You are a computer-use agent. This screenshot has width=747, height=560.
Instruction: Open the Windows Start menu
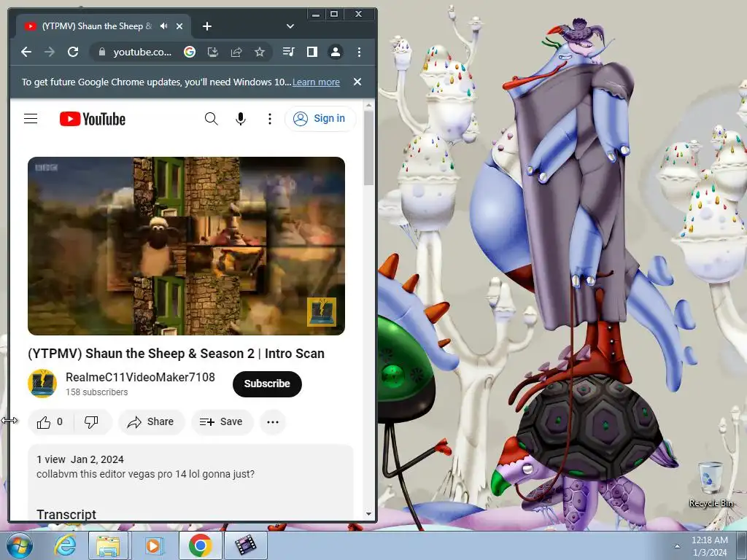point(18,545)
